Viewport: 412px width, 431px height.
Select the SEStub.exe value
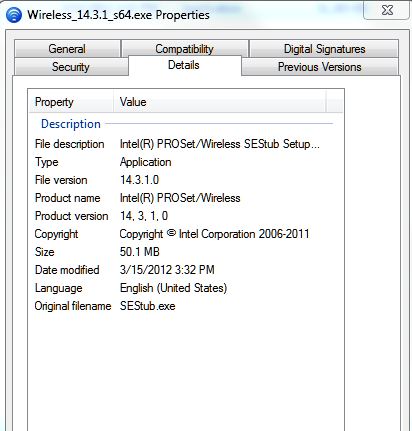point(147,306)
